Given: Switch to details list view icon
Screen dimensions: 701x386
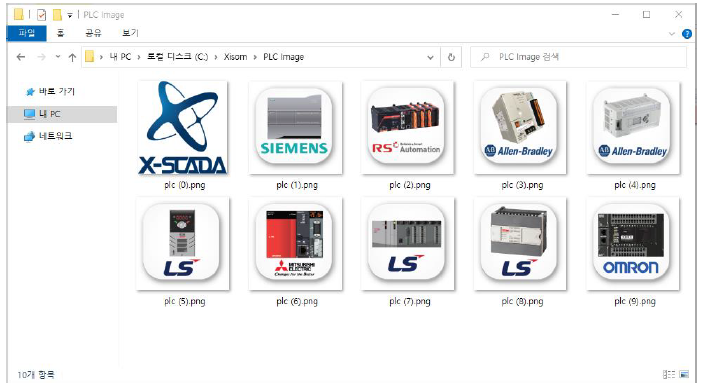Looking at the screenshot, I should [x=669, y=374].
